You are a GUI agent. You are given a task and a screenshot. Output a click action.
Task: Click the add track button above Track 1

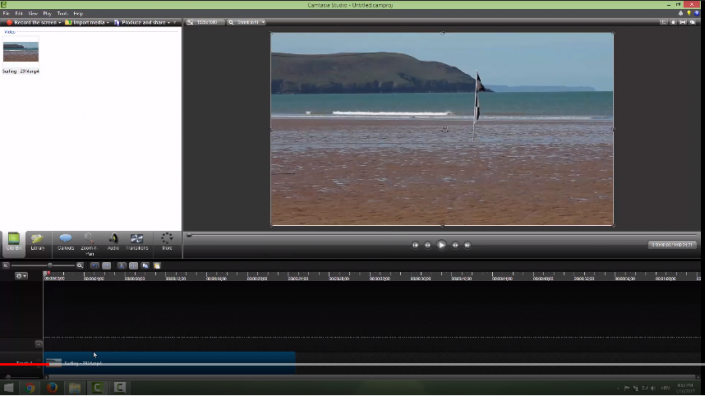39,344
